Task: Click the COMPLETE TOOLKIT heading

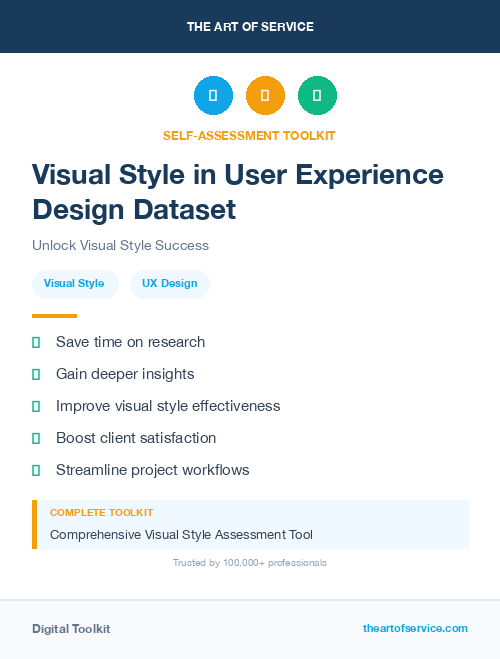Action: [101, 513]
